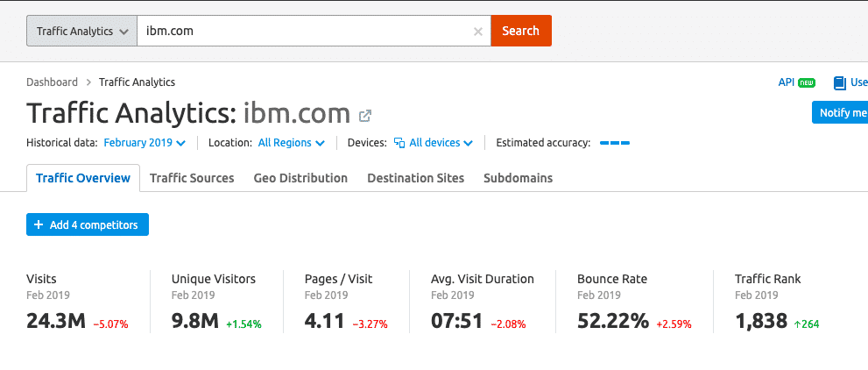Switch to the Subdomains tab
Screen dimensions: 868x370
click(519, 178)
